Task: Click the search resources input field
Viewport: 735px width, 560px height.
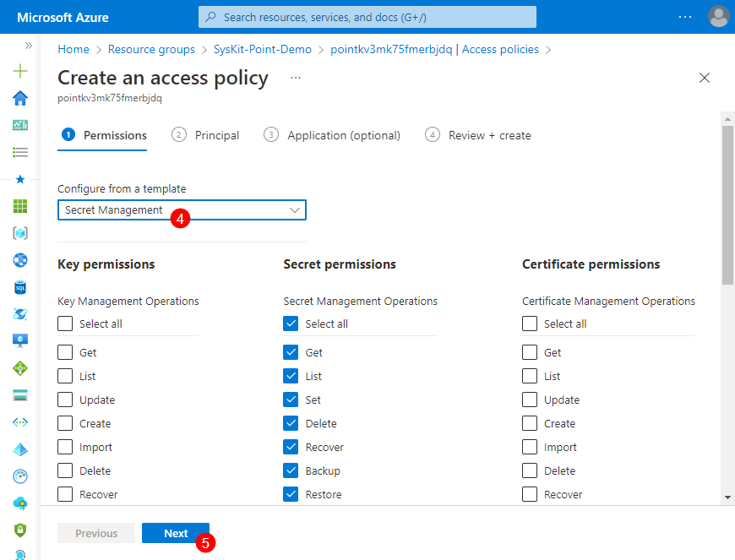Action: click(367, 17)
